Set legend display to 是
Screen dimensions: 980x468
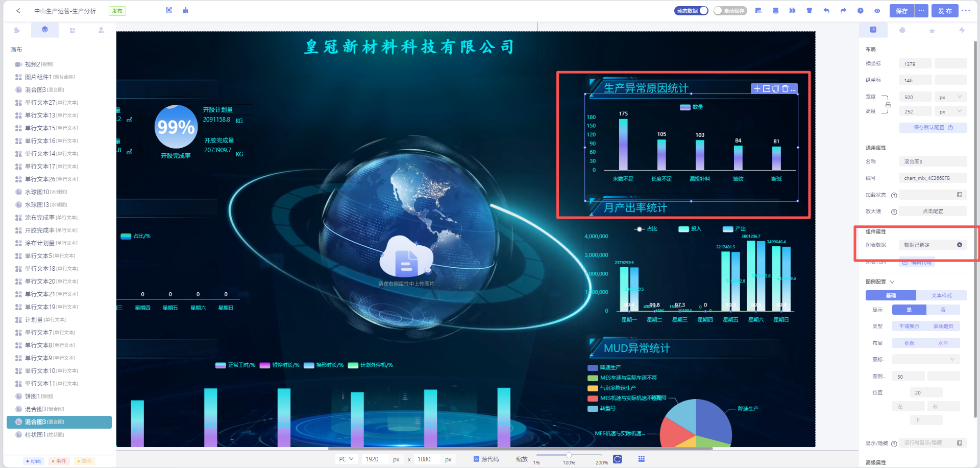[x=909, y=310]
